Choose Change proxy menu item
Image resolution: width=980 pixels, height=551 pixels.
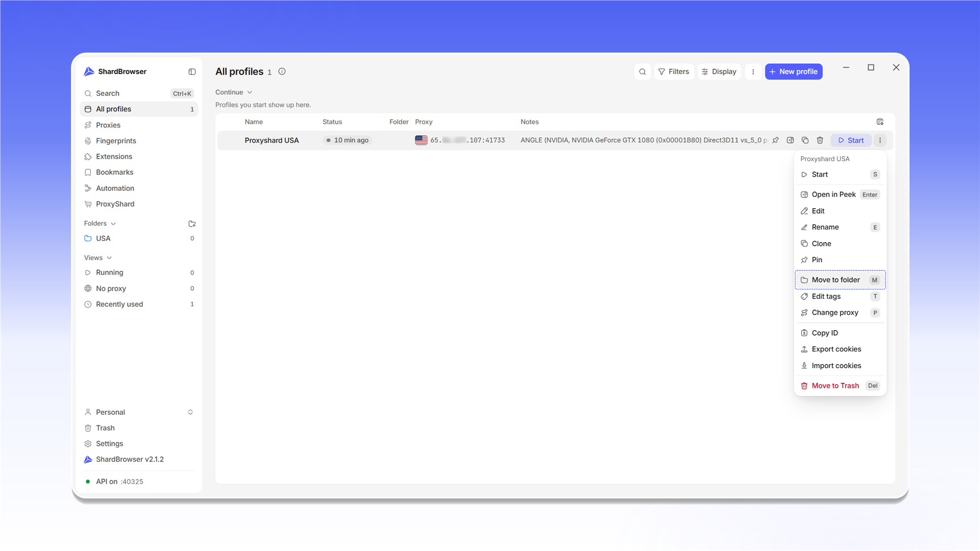(x=840, y=313)
